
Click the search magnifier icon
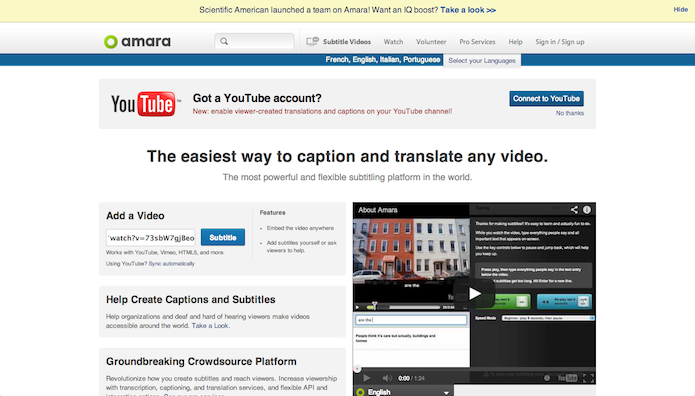tap(224, 41)
